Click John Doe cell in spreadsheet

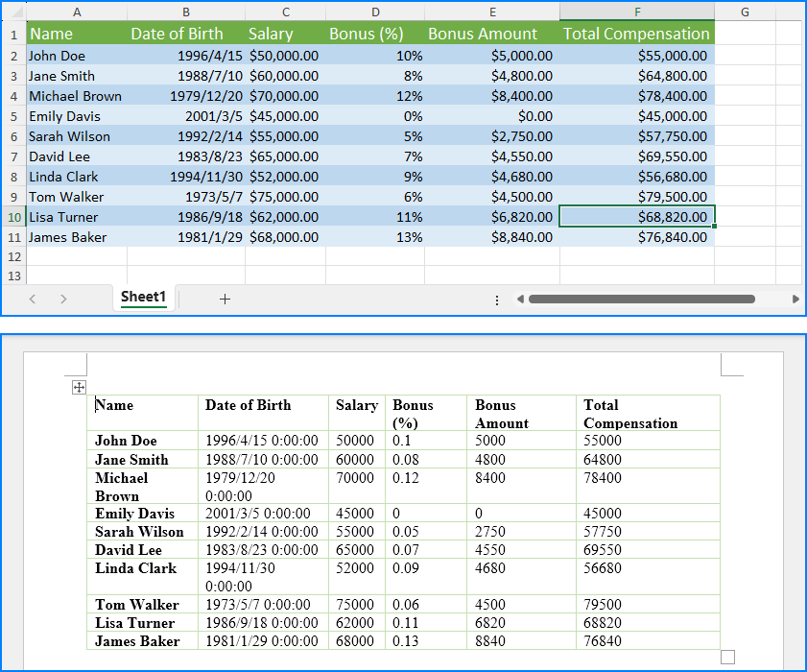point(77,56)
